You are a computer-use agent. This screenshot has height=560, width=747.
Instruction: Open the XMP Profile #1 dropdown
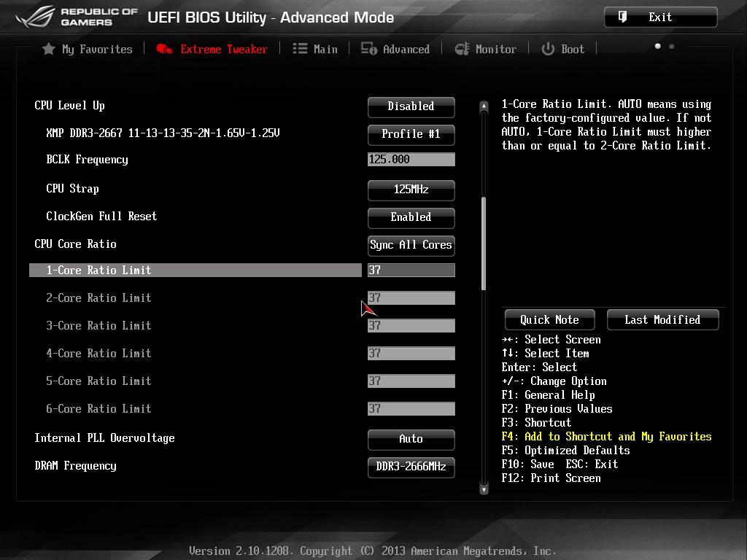tap(411, 134)
